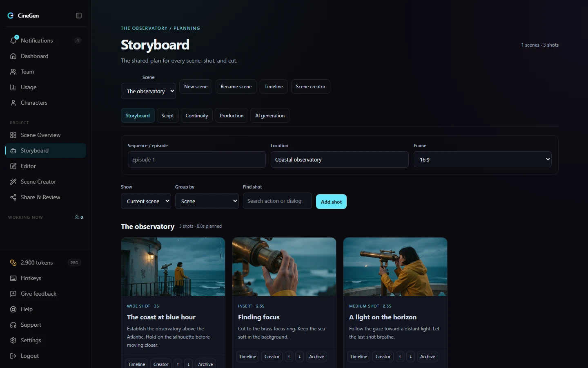This screenshot has height=368, width=588.
Task: Collapse the sidebar panel icon
Action: [79, 16]
